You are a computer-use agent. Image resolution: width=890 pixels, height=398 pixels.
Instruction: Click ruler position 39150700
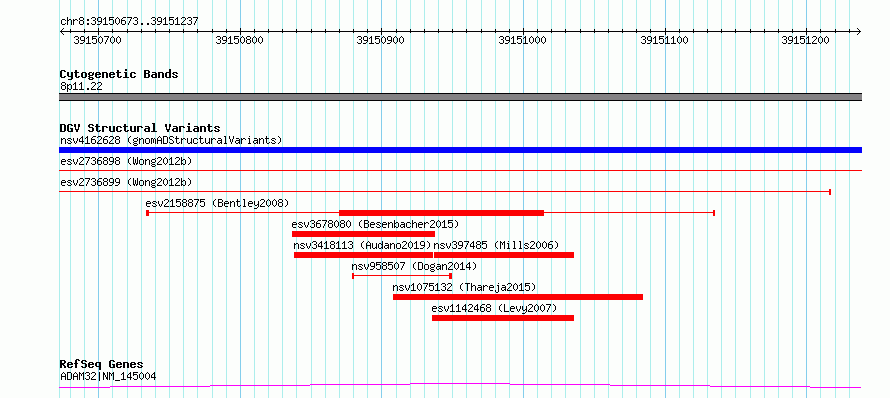point(98,40)
